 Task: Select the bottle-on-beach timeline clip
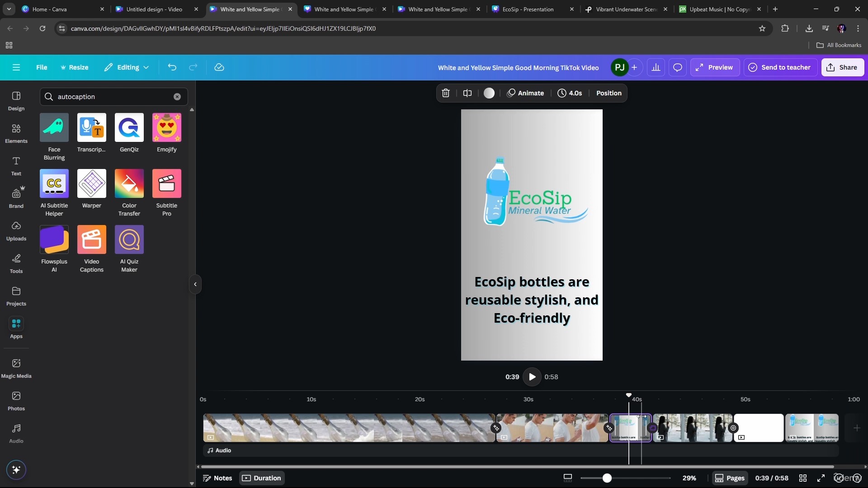[349, 428]
